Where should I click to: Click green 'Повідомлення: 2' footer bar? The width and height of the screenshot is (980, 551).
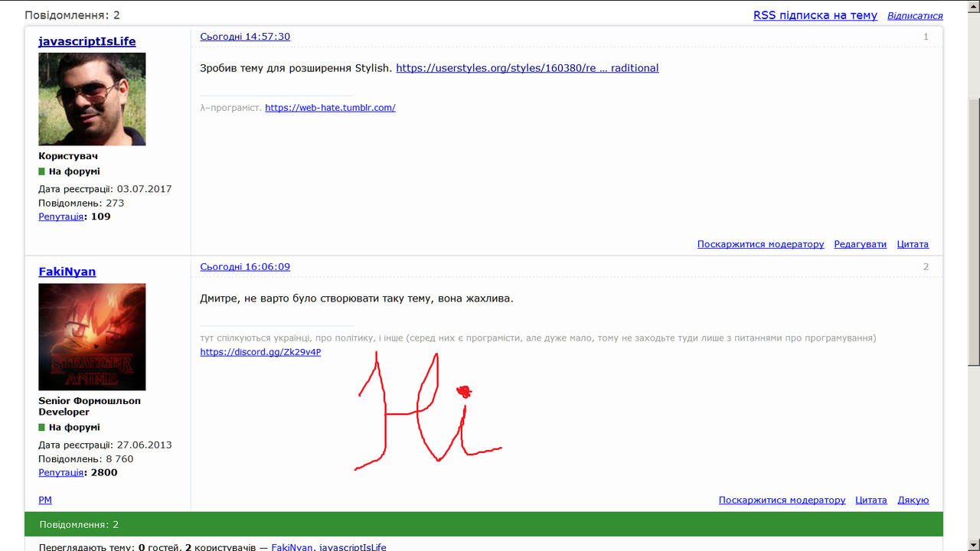coord(484,524)
